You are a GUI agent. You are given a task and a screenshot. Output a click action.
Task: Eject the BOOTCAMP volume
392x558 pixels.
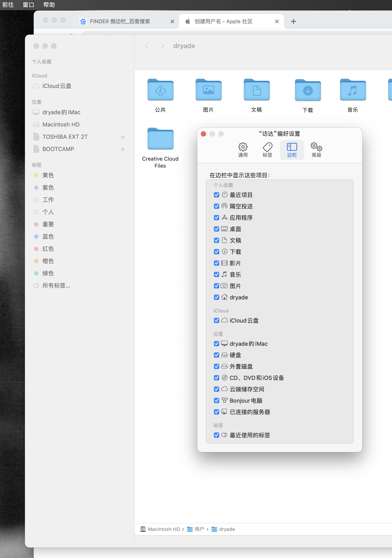click(x=123, y=149)
